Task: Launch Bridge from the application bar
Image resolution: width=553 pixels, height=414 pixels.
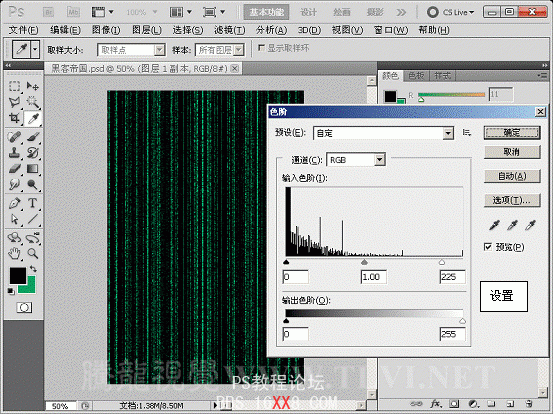Action: click(48, 12)
